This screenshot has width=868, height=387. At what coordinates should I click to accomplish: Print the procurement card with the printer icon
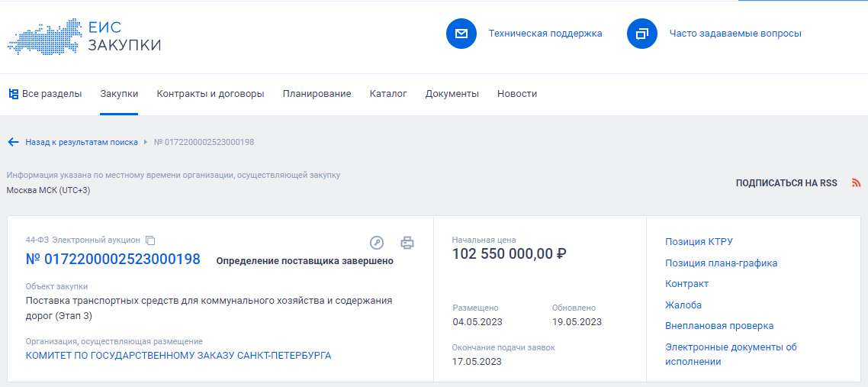(407, 243)
